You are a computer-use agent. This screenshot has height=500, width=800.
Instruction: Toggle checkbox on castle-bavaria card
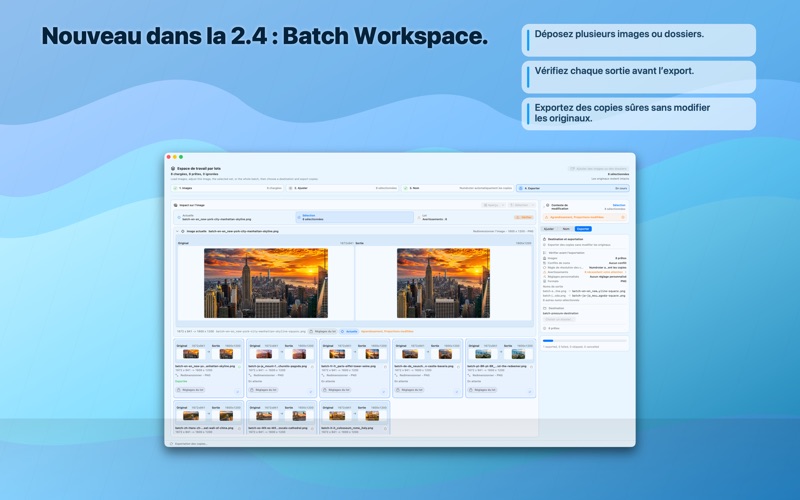pyautogui.click(x=456, y=392)
